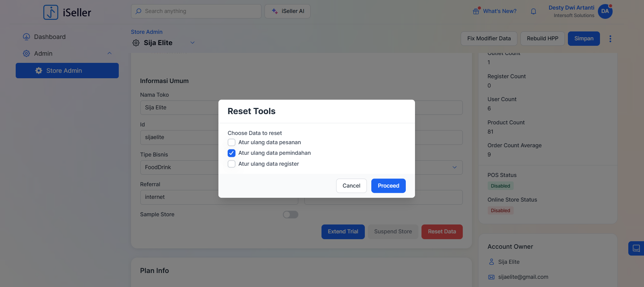644x287 pixels.
Task: Select Store Admin sidebar item
Action: (x=67, y=71)
